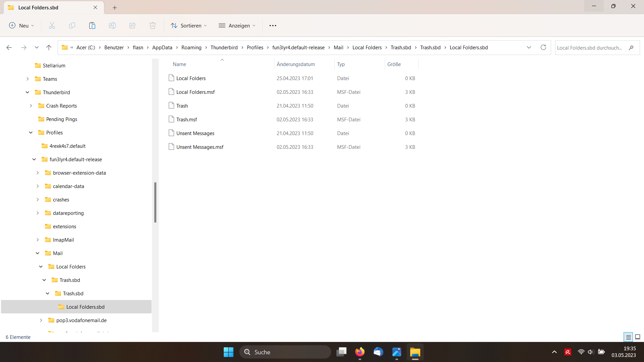Click the navigation pane scrollbar thumb
The width and height of the screenshot is (644, 362).
155,202
